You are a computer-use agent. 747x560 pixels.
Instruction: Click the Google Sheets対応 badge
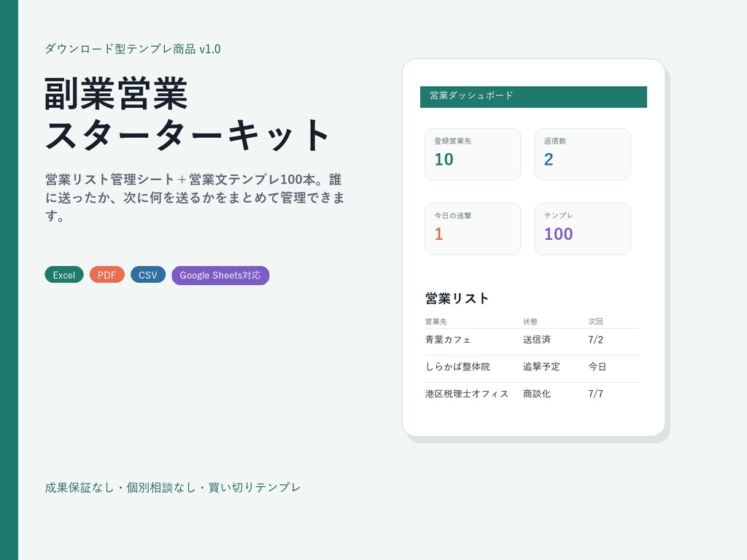(x=220, y=275)
